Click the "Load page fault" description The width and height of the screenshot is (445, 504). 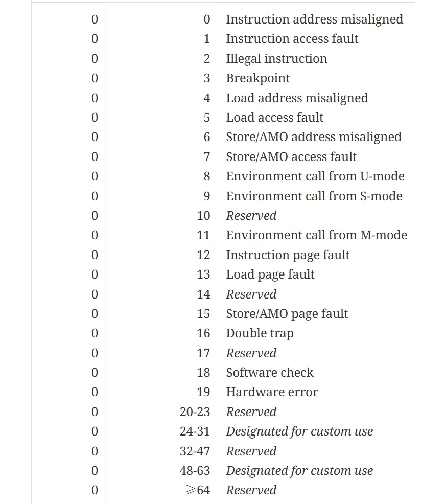click(x=270, y=274)
